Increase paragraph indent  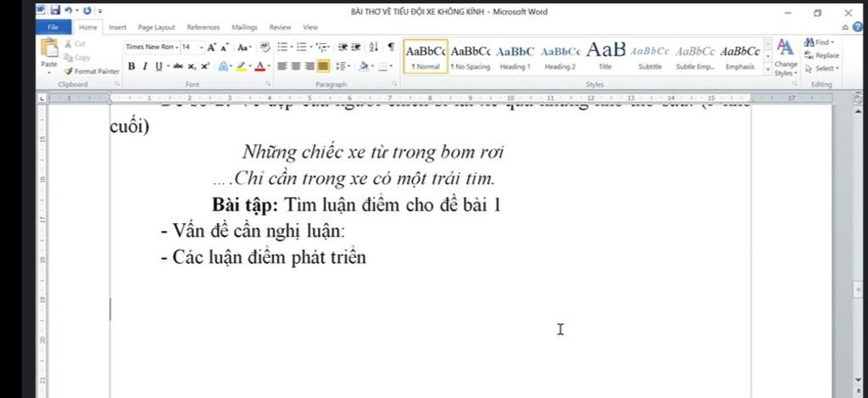click(x=356, y=48)
